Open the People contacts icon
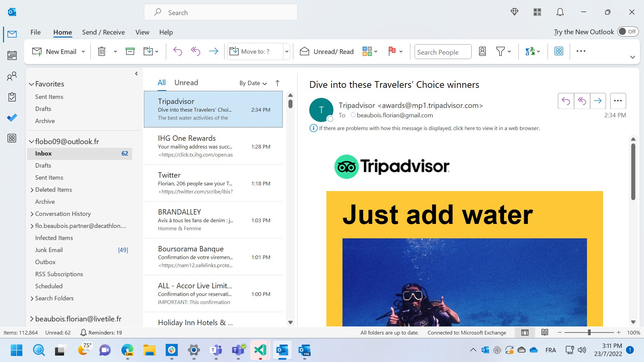Viewport: 644px width, 362px height. point(12,76)
